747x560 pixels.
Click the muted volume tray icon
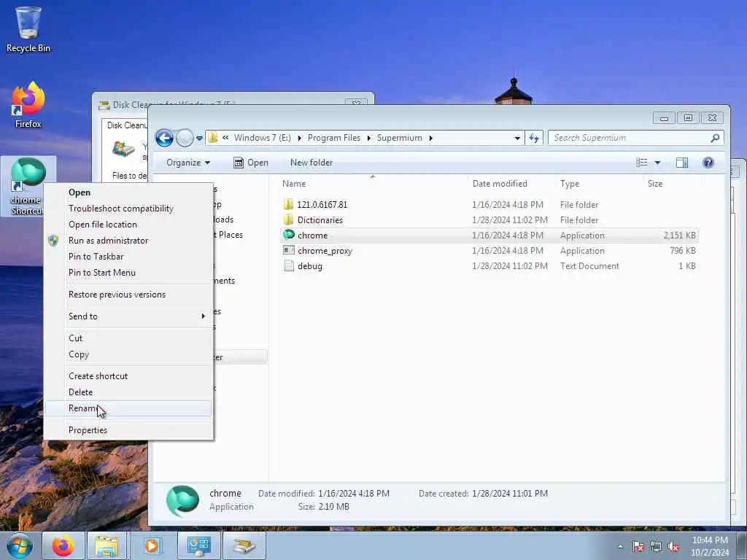coord(673,547)
